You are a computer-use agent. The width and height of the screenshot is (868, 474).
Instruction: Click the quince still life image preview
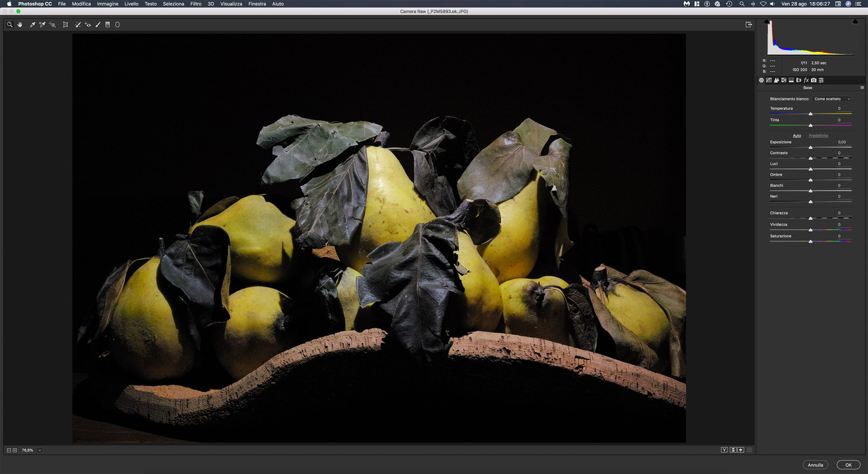[x=379, y=238]
